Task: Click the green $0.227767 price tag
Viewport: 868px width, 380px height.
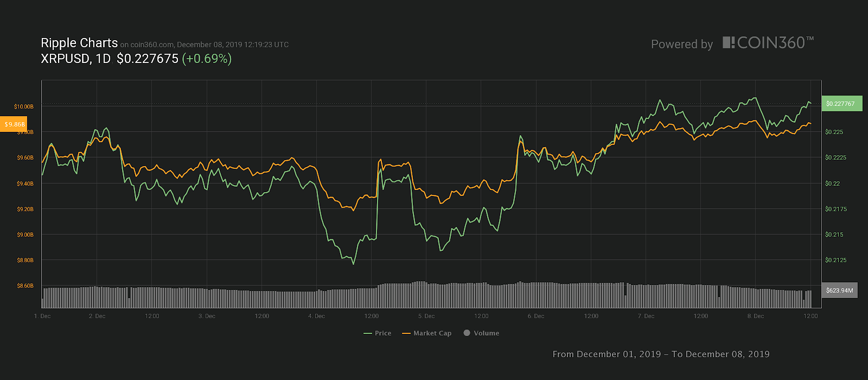Action: click(842, 104)
